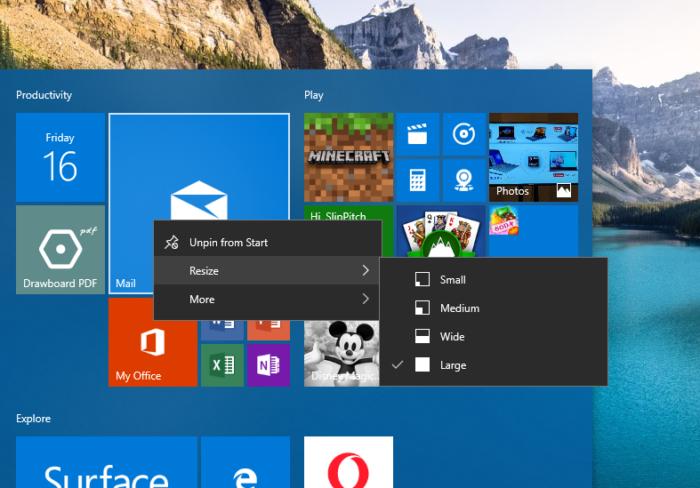Select the Small tile size option
Screen dimensions: 700x488
[x=452, y=280]
